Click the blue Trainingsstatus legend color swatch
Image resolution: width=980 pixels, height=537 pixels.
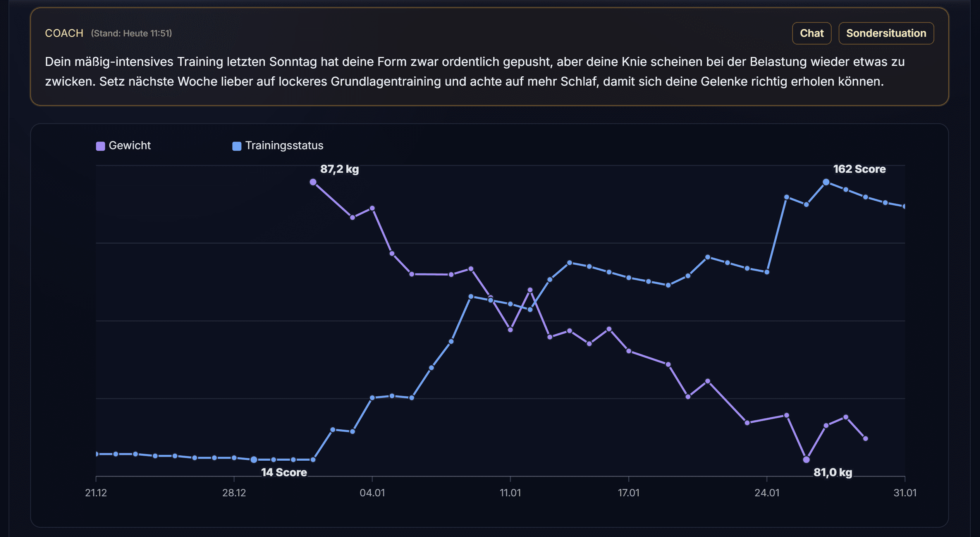(237, 145)
